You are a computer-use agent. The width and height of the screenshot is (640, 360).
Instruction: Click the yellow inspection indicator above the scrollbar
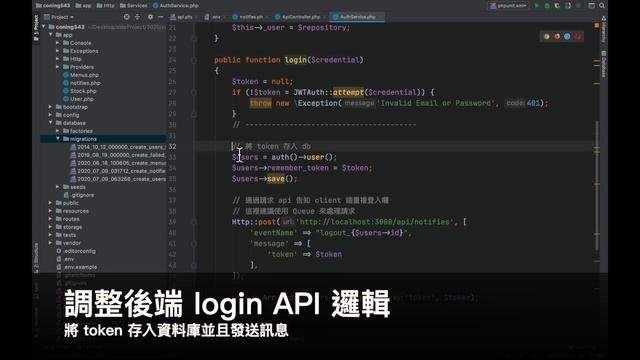[x=597, y=25]
